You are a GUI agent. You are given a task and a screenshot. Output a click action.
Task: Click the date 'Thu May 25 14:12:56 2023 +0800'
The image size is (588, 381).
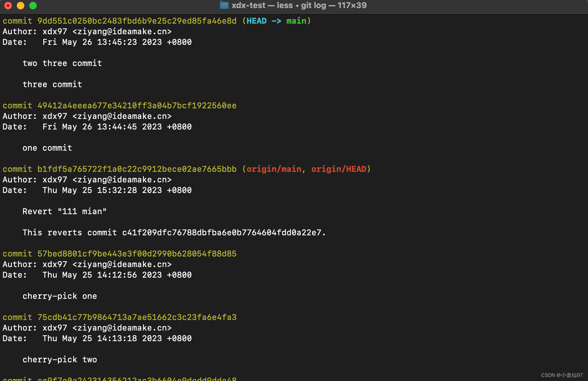117,275
